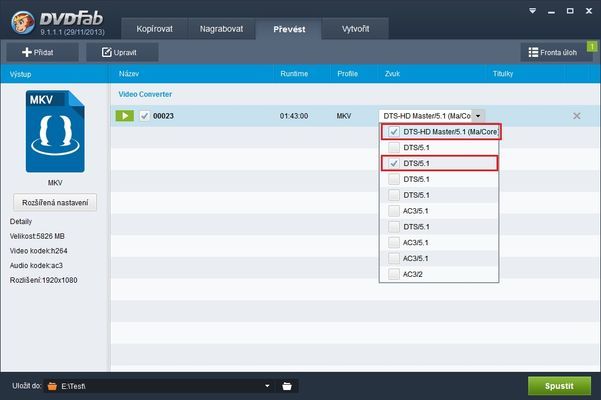Open folder browse icon next to save path
Screen dimensions: 601x400
tap(287, 386)
